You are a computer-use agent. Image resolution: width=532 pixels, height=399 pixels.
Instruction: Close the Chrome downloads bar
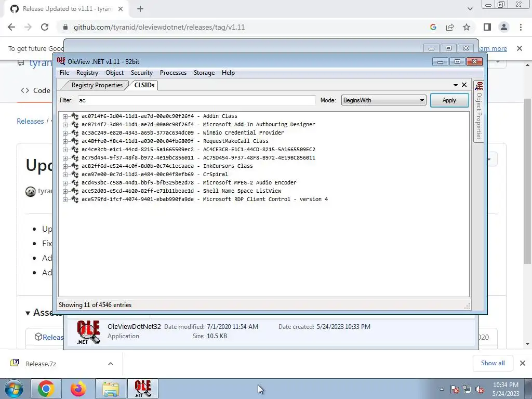click(x=523, y=363)
